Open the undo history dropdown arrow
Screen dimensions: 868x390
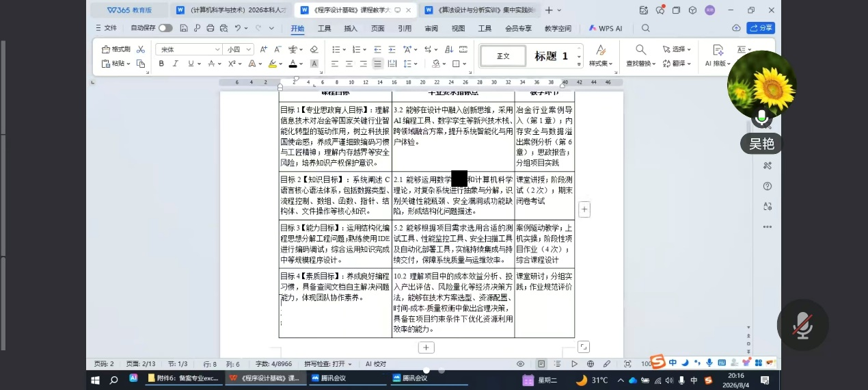245,28
